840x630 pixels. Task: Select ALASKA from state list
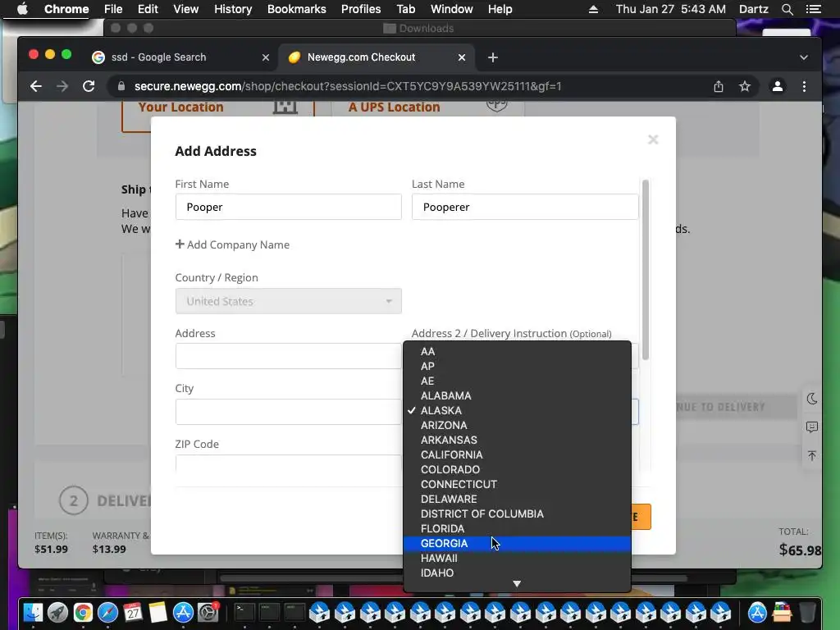518,410
